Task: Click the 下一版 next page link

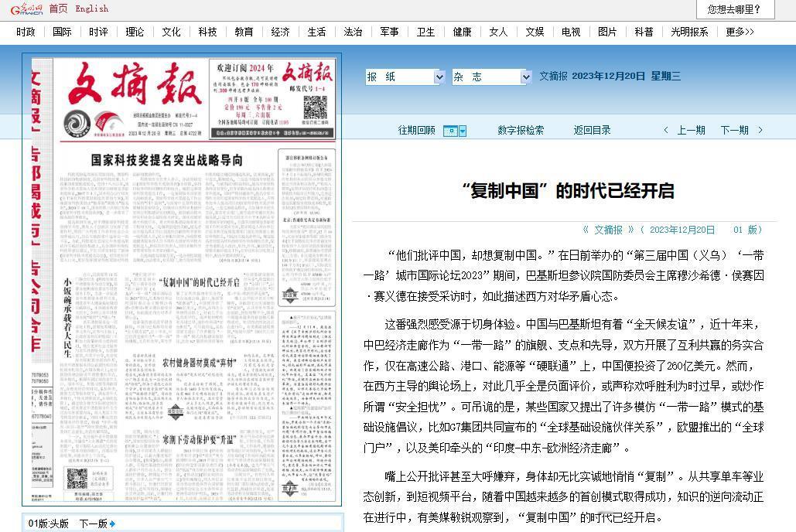Action: [x=94, y=523]
